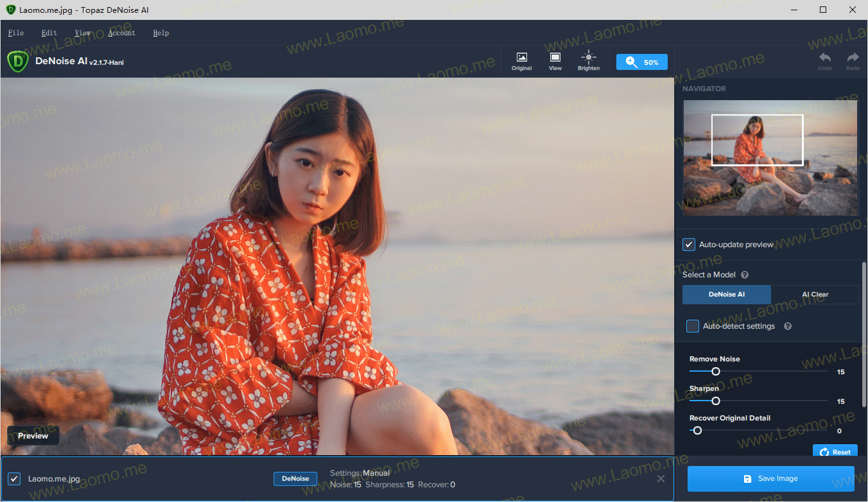The width and height of the screenshot is (868, 502).
Task: Open help for Select a Model
Action: 745,275
